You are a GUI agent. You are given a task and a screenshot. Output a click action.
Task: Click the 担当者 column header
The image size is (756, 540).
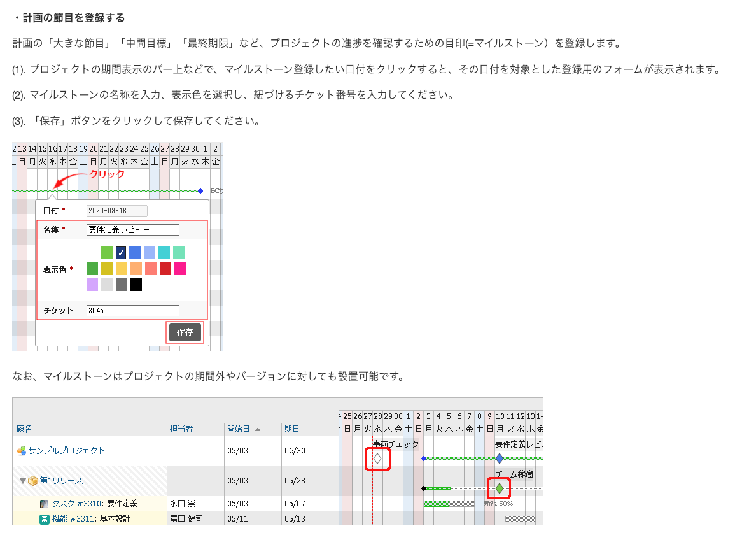[181, 429]
